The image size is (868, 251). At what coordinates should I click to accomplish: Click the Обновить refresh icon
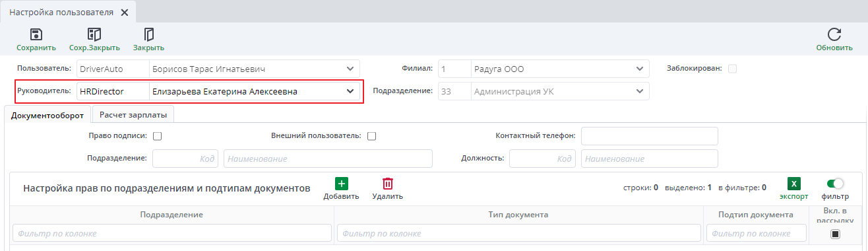point(834,34)
